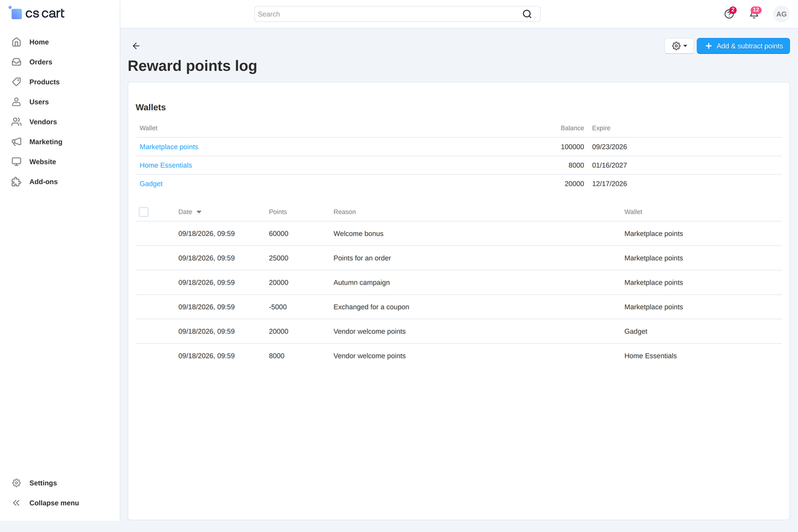Image resolution: width=798 pixels, height=532 pixels.
Task: Click the 12/17/2026 expiry date
Action: 610,184
